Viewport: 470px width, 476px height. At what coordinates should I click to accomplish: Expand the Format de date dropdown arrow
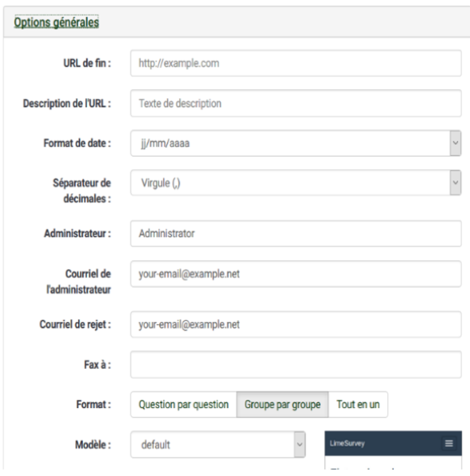pos(455,144)
